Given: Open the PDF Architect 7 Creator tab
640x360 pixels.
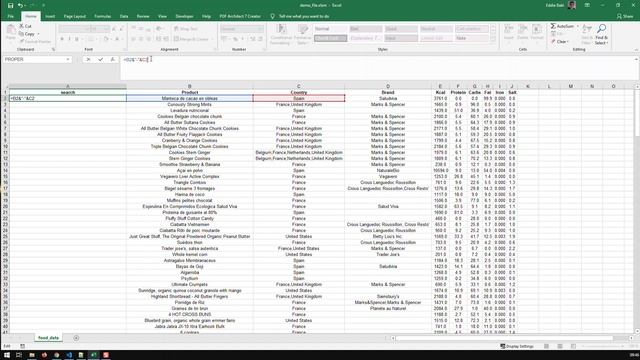Looking at the screenshot, I should 240,16.
